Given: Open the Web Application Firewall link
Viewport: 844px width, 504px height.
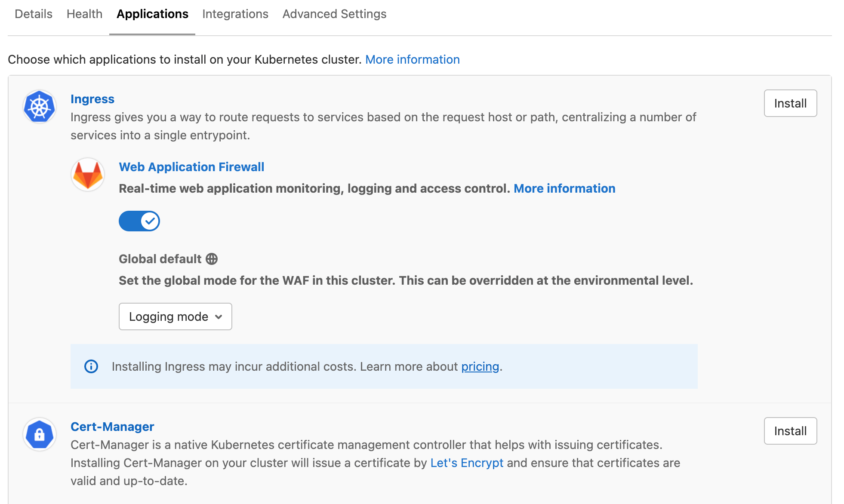Looking at the screenshot, I should 191,167.
